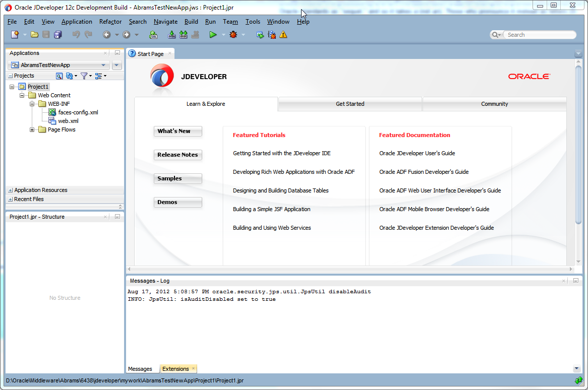Image resolution: width=588 pixels, height=390 pixels.
Task: Expand the Application Resources section
Action: coord(11,190)
